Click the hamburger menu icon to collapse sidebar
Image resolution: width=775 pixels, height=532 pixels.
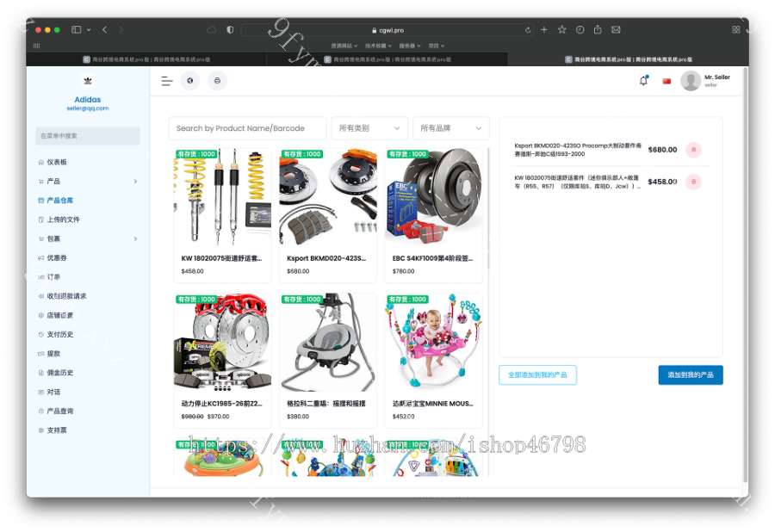pos(167,81)
